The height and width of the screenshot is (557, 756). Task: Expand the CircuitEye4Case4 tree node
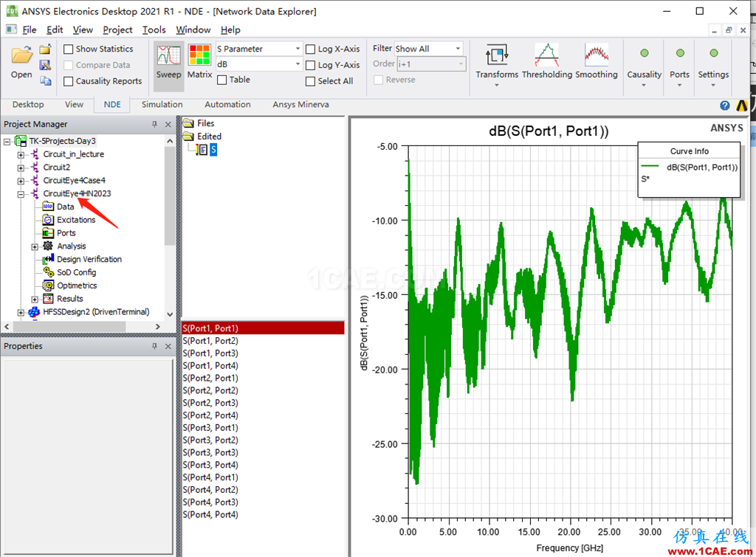click(21, 181)
